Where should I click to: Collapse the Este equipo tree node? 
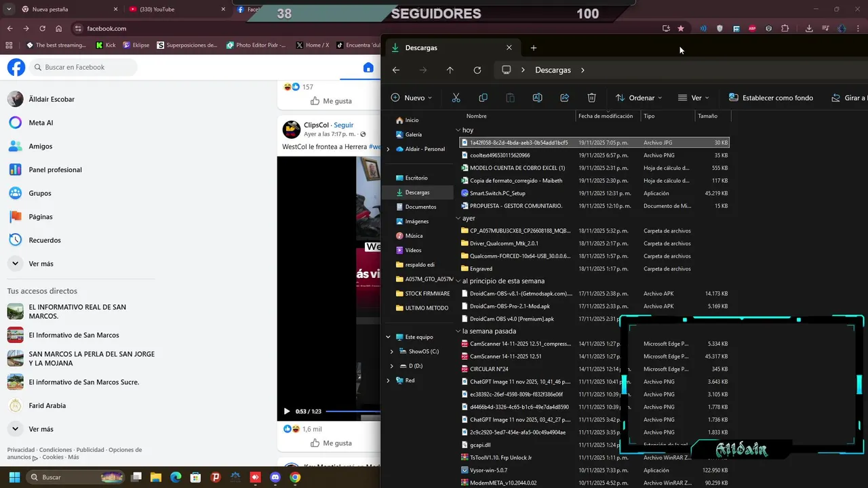pyautogui.click(x=388, y=337)
